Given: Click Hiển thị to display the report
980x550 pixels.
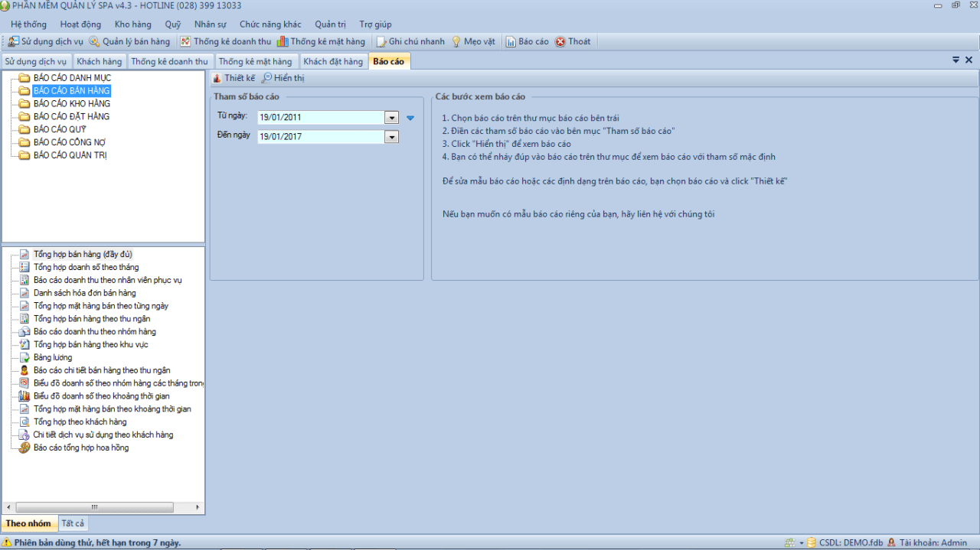Looking at the screenshot, I should coord(283,78).
